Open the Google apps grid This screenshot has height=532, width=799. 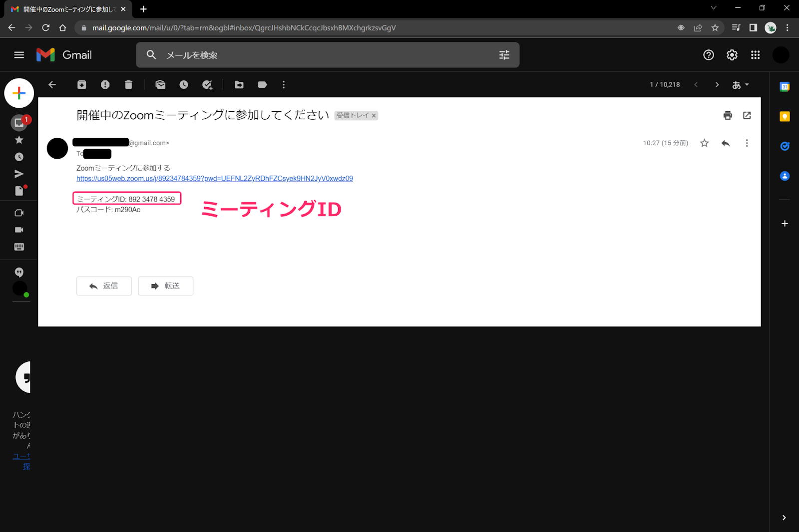click(755, 55)
